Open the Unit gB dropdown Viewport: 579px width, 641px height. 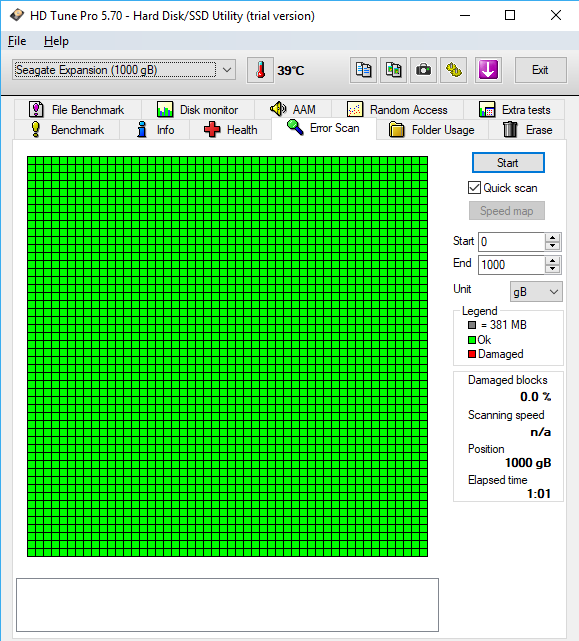click(536, 292)
